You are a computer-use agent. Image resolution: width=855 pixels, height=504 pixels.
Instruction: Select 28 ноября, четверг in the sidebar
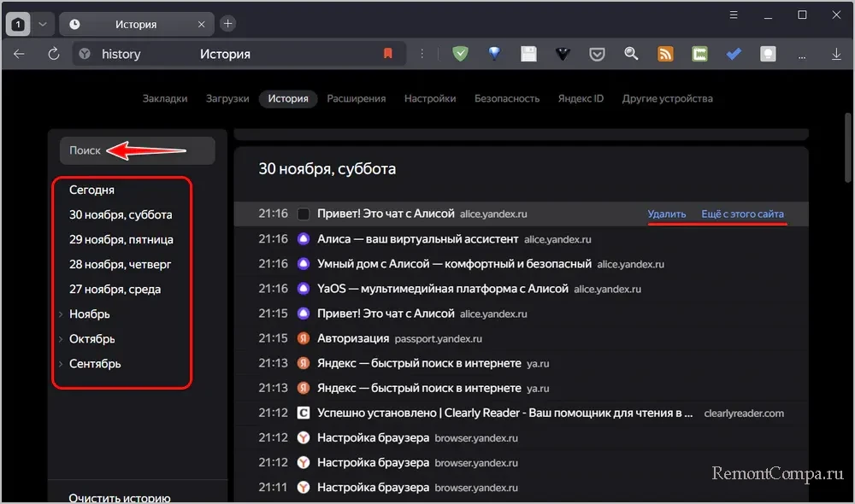coord(120,264)
